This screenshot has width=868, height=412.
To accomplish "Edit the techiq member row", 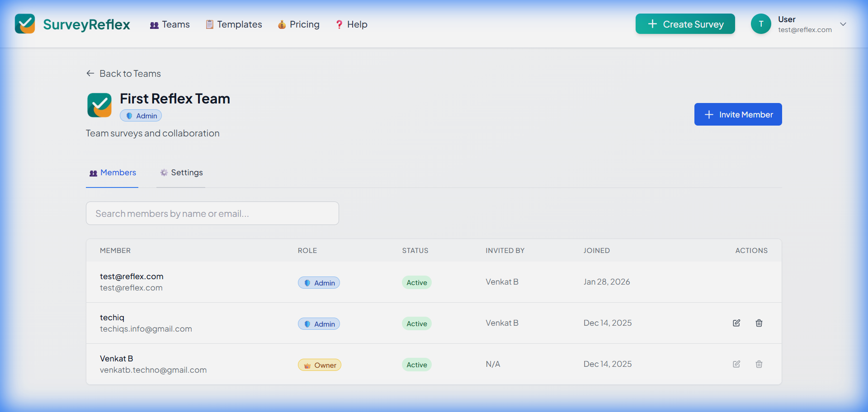I will 736,323.
